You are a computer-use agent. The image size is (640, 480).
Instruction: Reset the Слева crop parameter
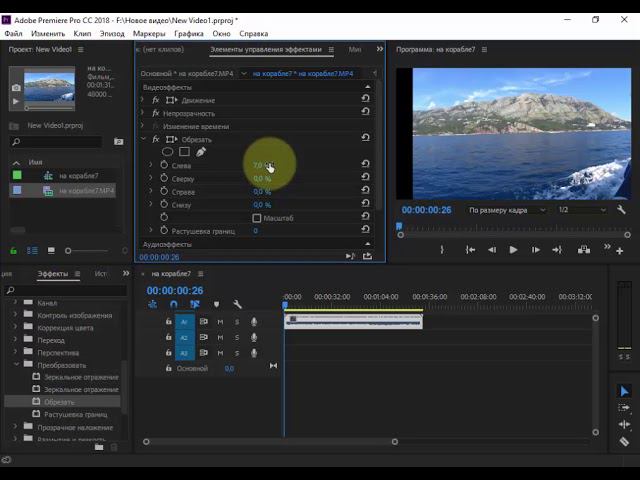(365, 165)
